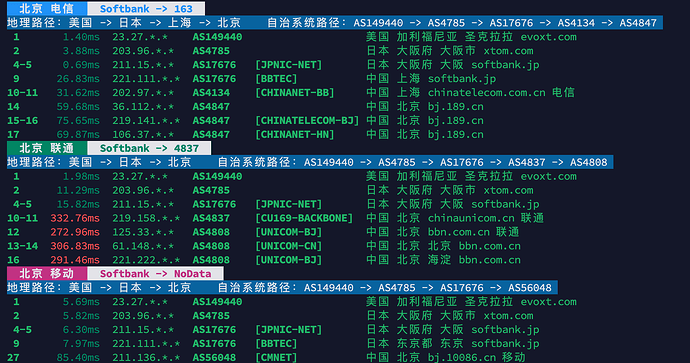Click 中国 北京 海淀 bbn.com.cn location
Screen dimensions: 690x363
(x=444, y=260)
